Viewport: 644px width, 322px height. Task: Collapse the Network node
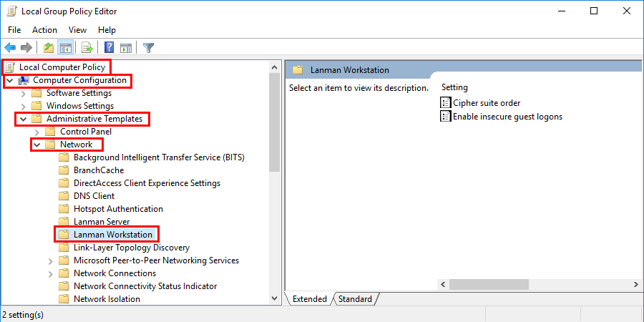point(37,145)
